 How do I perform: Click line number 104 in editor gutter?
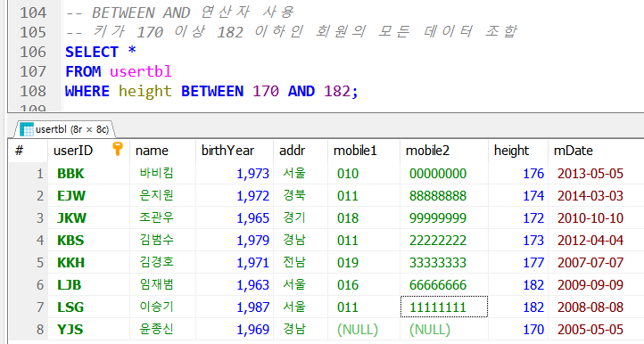click(33, 12)
